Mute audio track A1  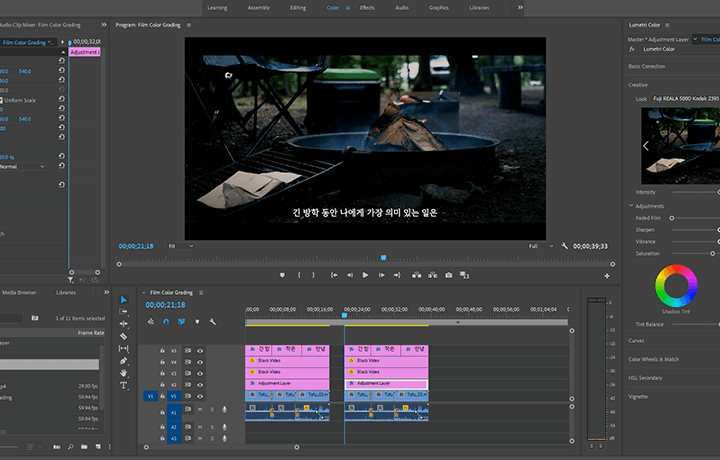point(200,410)
